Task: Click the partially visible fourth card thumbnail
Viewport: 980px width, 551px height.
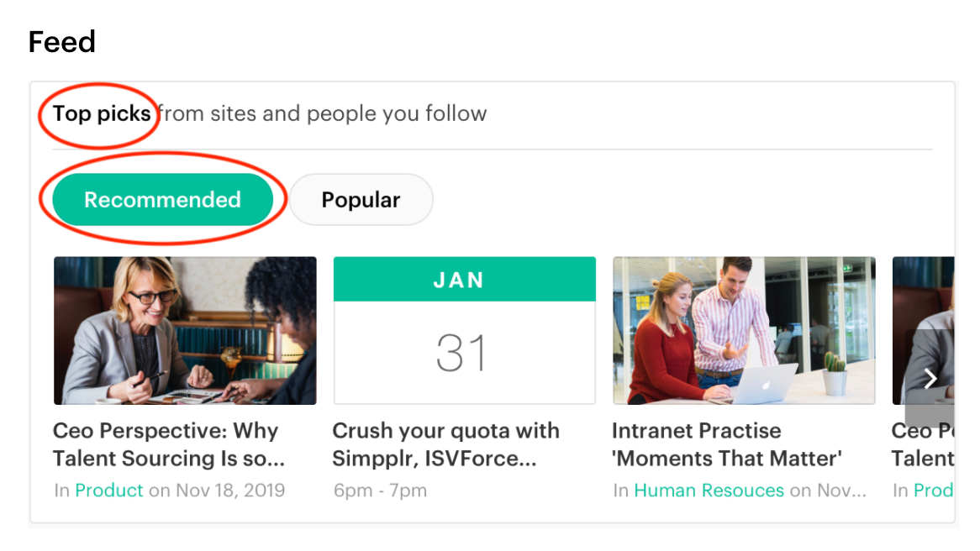Action: point(922,302)
